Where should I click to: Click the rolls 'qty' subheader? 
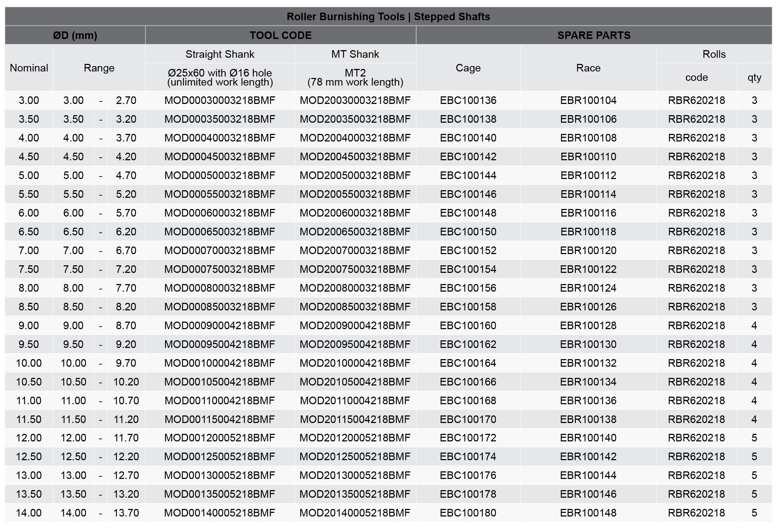pyautogui.click(x=755, y=77)
